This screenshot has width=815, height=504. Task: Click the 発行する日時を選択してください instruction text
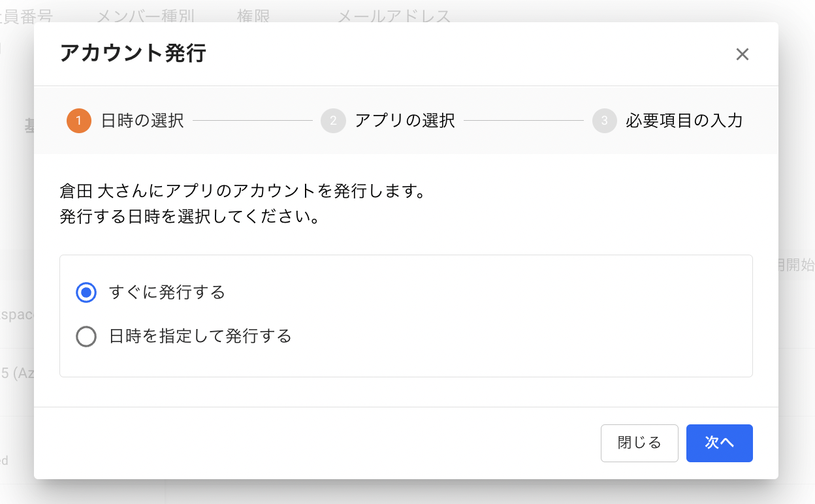pyautogui.click(x=189, y=217)
